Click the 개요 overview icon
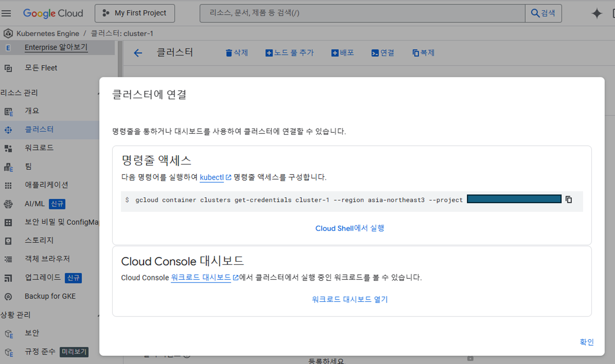 [8, 112]
